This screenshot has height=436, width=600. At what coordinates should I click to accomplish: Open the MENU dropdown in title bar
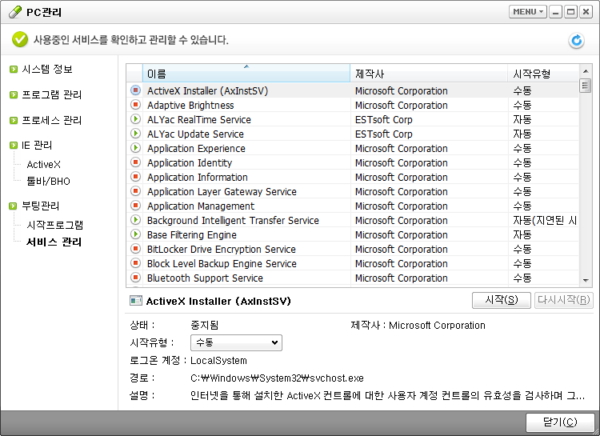point(527,12)
